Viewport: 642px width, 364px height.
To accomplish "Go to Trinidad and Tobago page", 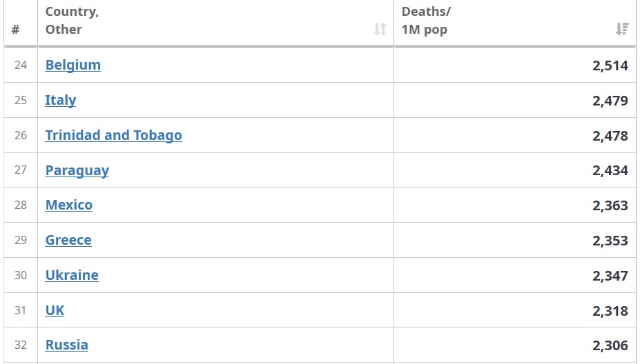I will click(113, 135).
